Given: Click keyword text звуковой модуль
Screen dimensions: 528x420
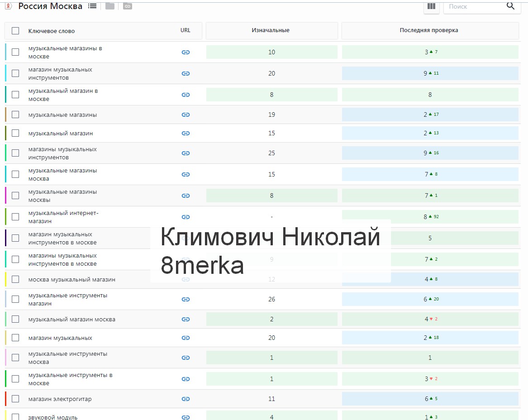Looking at the screenshot, I should 53,417.
